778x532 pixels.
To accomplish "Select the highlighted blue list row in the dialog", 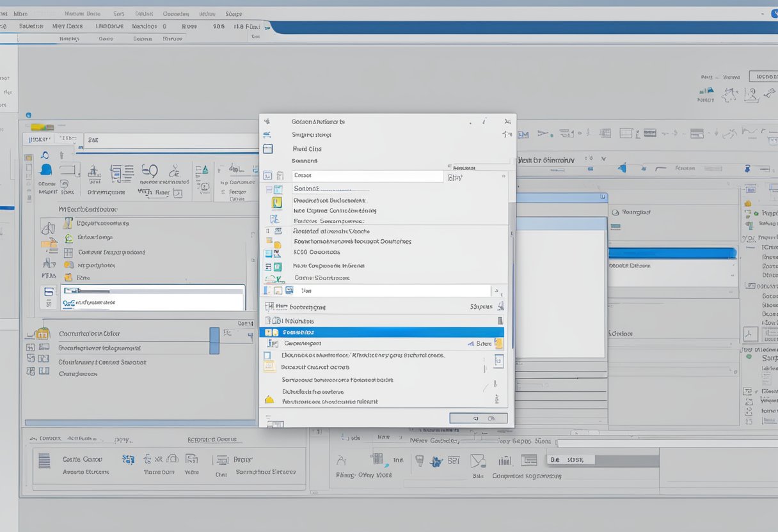I will pyautogui.click(x=384, y=331).
